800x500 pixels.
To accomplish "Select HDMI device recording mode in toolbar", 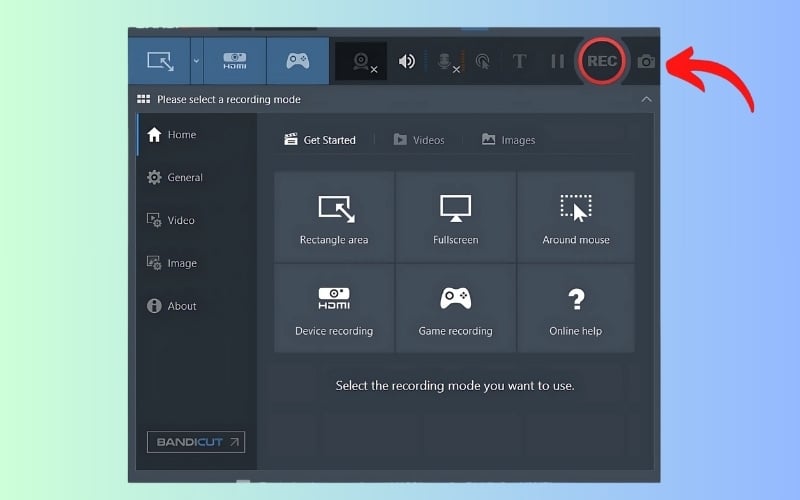I will [234, 61].
